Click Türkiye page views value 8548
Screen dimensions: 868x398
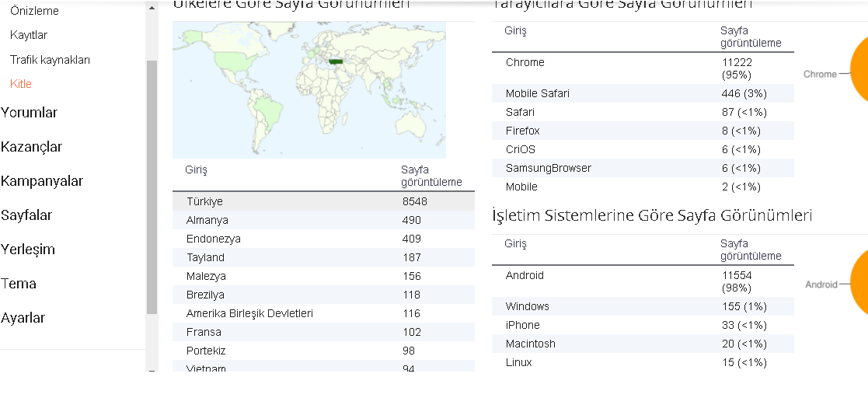pos(415,201)
